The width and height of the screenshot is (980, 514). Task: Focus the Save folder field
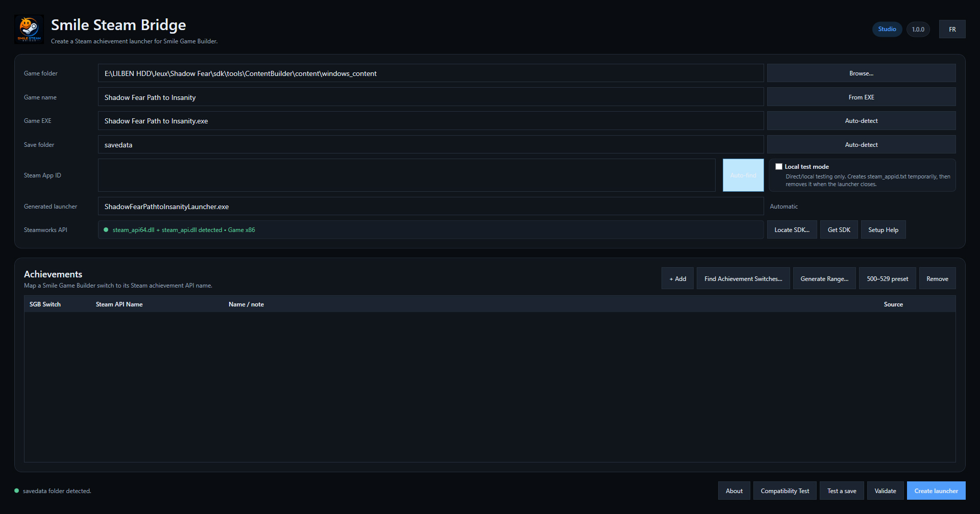[x=431, y=145]
